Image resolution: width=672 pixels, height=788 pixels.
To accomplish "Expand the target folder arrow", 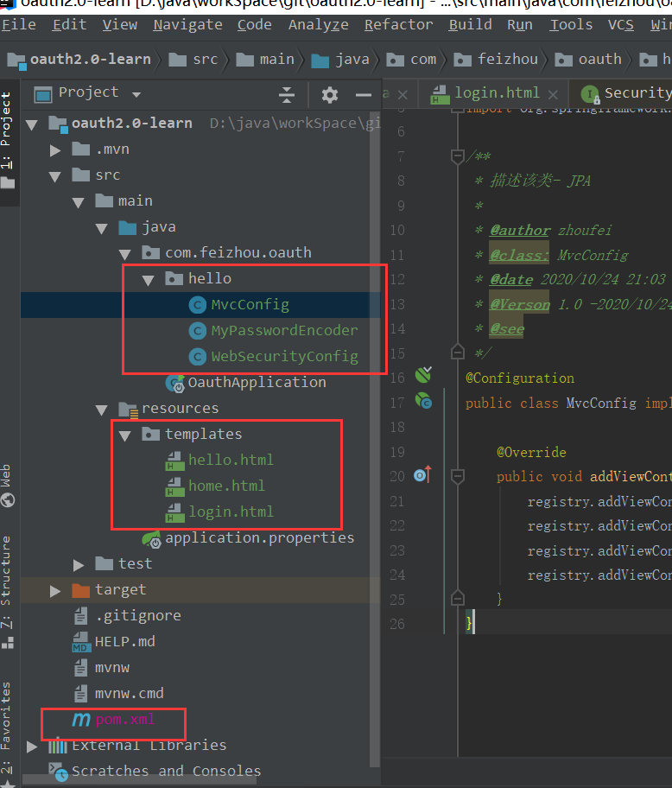I will [x=54, y=591].
